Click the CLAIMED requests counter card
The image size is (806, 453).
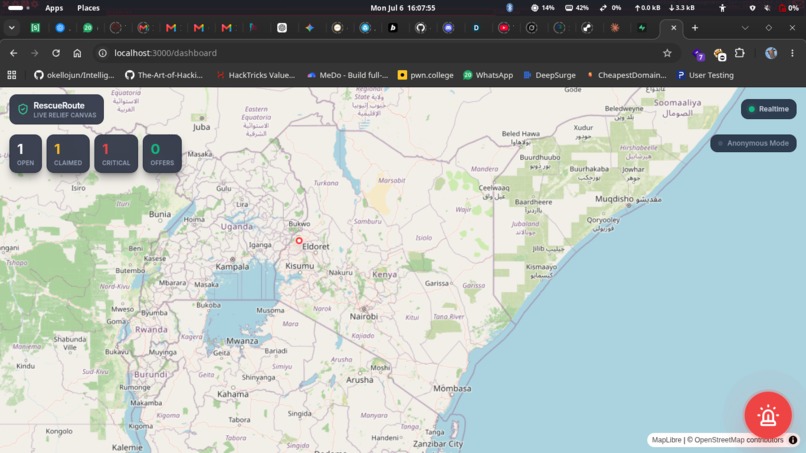(x=68, y=154)
